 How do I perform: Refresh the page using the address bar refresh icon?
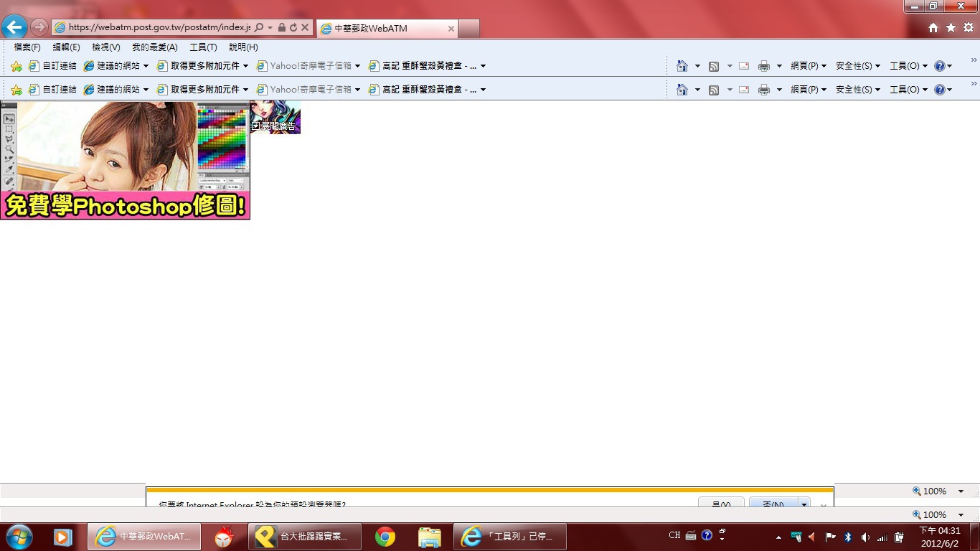tap(293, 27)
